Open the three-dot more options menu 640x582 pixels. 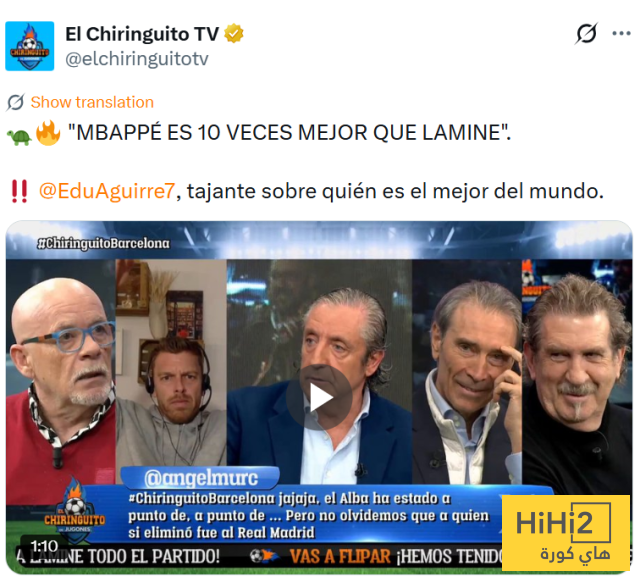click(621, 33)
